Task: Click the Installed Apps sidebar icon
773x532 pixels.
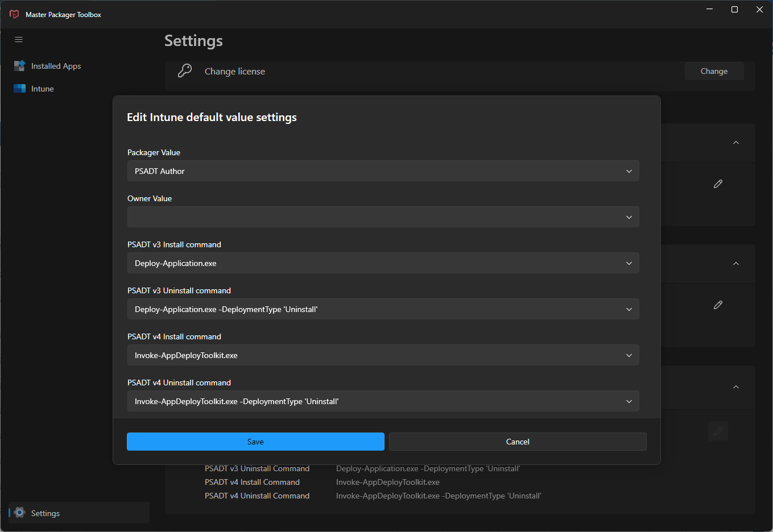Action: pyautogui.click(x=20, y=66)
